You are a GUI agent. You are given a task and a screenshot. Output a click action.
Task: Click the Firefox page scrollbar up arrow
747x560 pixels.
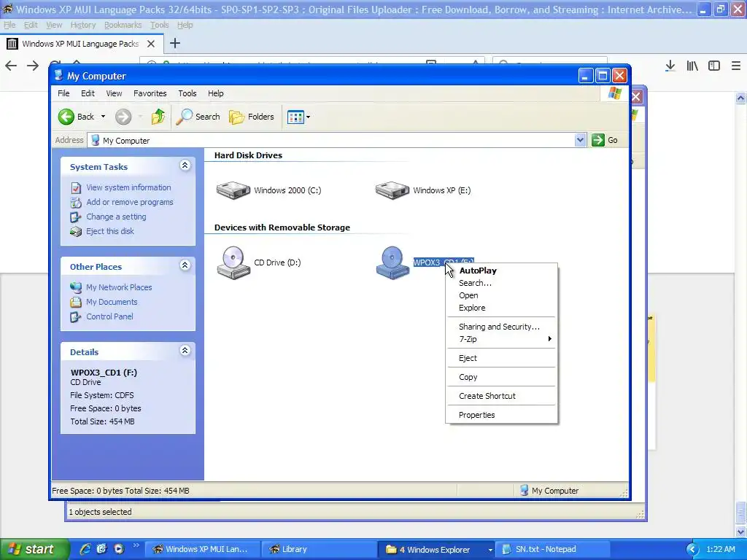click(741, 98)
